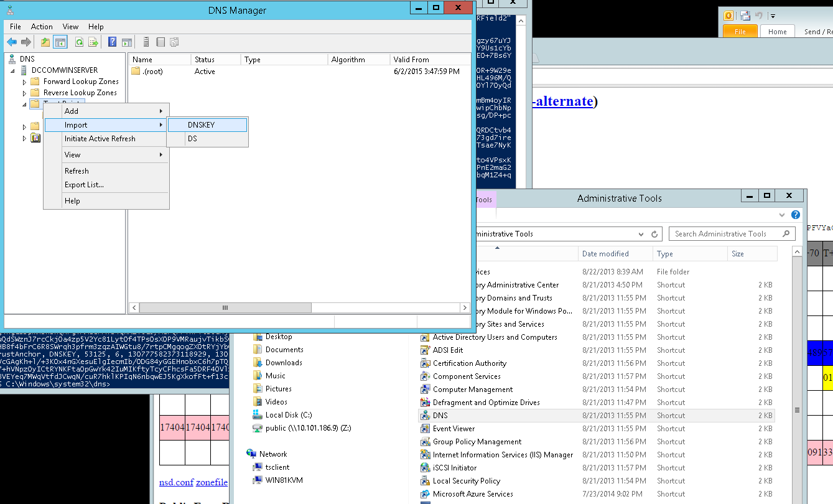Click the Network icon in Explorer navigation pane

(251, 454)
